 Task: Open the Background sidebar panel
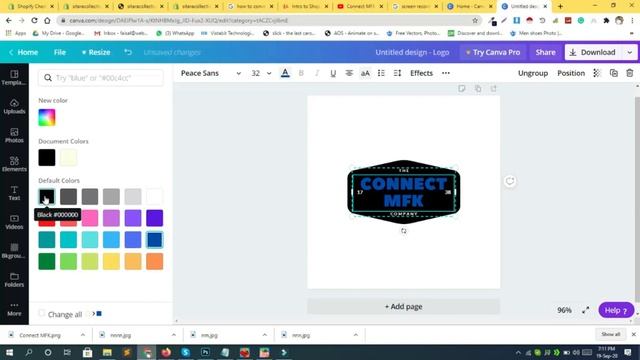coord(14,251)
